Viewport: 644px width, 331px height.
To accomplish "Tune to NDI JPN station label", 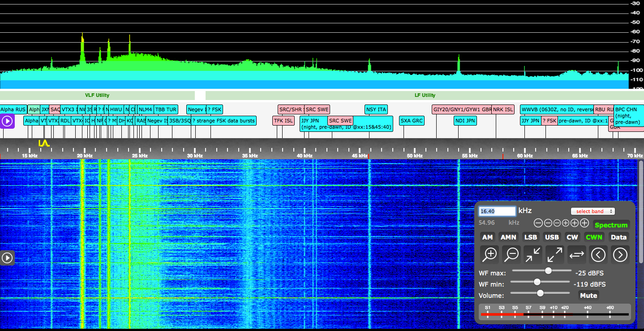I will click(x=465, y=121).
